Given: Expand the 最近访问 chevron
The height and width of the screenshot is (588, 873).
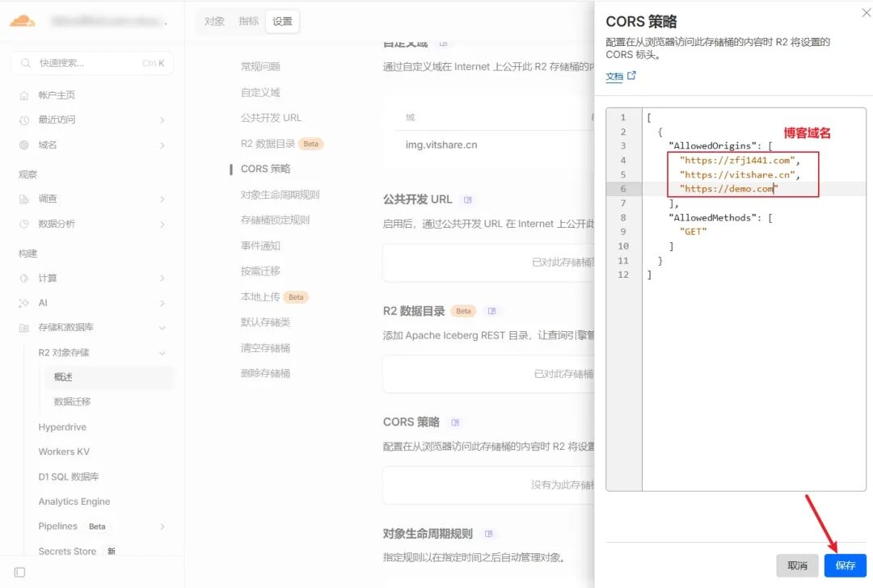Looking at the screenshot, I should 162,120.
